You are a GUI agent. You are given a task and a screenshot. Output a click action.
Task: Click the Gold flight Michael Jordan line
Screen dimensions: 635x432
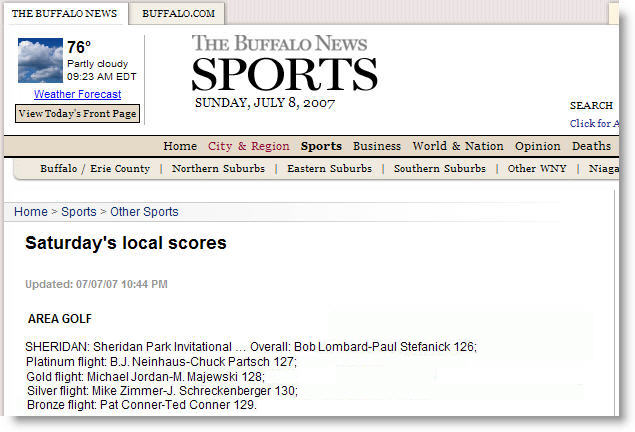145,377
